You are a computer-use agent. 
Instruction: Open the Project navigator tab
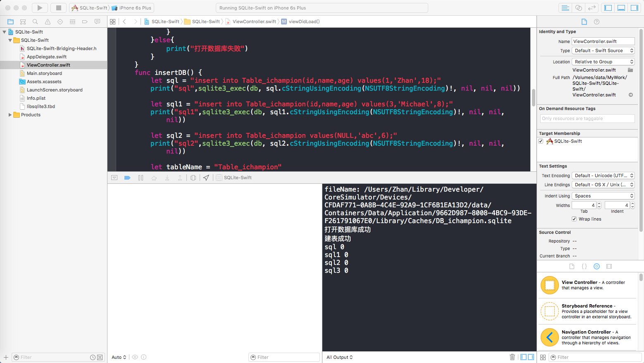click(x=11, y=22)
